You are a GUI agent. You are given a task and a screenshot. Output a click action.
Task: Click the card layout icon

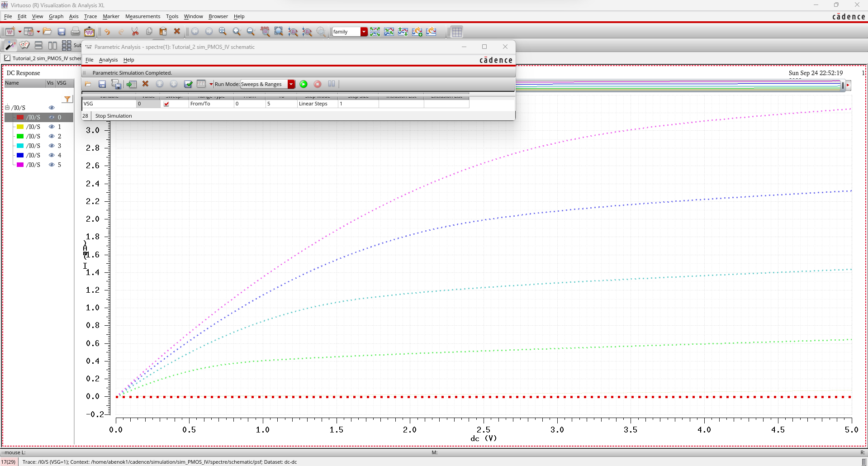point(24,45)
